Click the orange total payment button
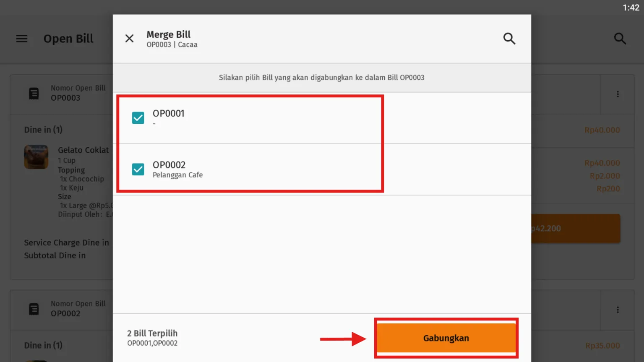 [x=576, y=229]
